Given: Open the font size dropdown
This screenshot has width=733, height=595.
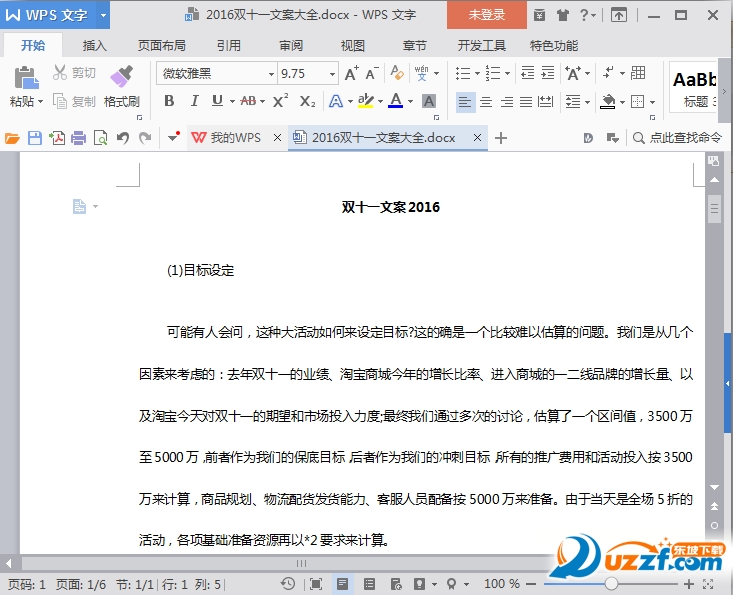Looking at the screenshot, I should click(x=332, y=74).
